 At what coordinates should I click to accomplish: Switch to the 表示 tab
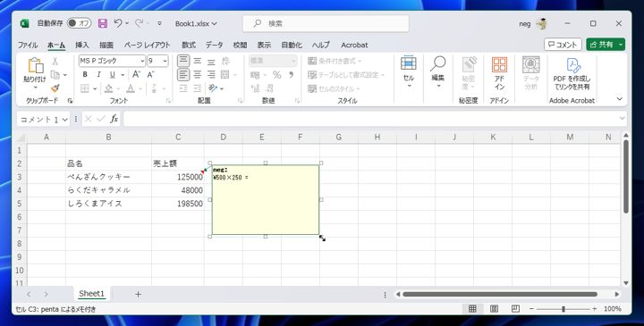pyautogui.click(x=264, y=46)
